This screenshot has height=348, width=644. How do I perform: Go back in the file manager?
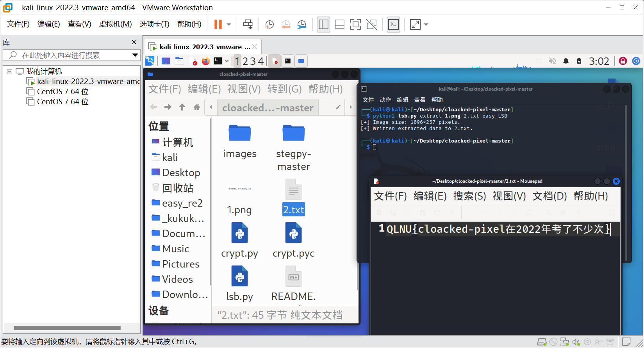(153, 107)
